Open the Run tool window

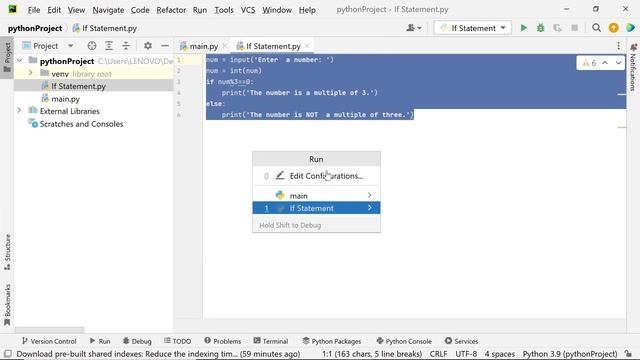click(x=100, y=341)
